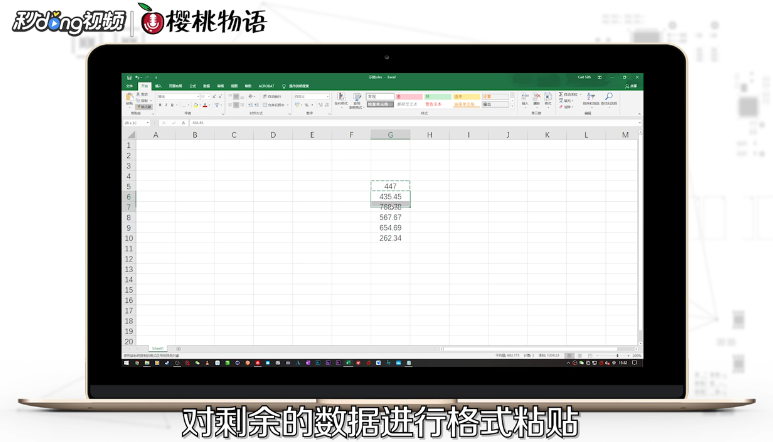The height and width of the screenshot is (442, 773).
Task: Click the Decrease Font Size icon
Action: pos(220,96)
